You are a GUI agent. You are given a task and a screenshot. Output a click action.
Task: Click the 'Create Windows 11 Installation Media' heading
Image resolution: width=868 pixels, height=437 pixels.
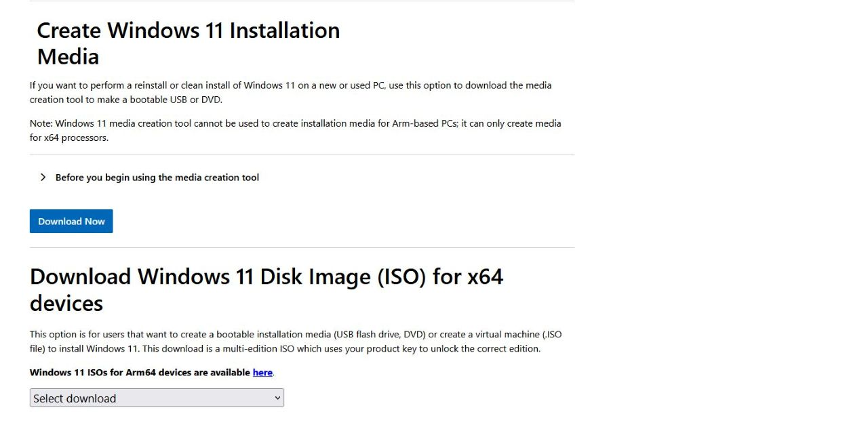pyautogui.click(x=188, y=43)
